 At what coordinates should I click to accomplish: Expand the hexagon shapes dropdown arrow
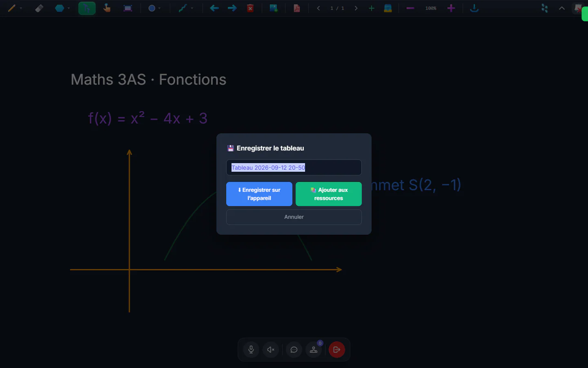click(x=69, y=8)
